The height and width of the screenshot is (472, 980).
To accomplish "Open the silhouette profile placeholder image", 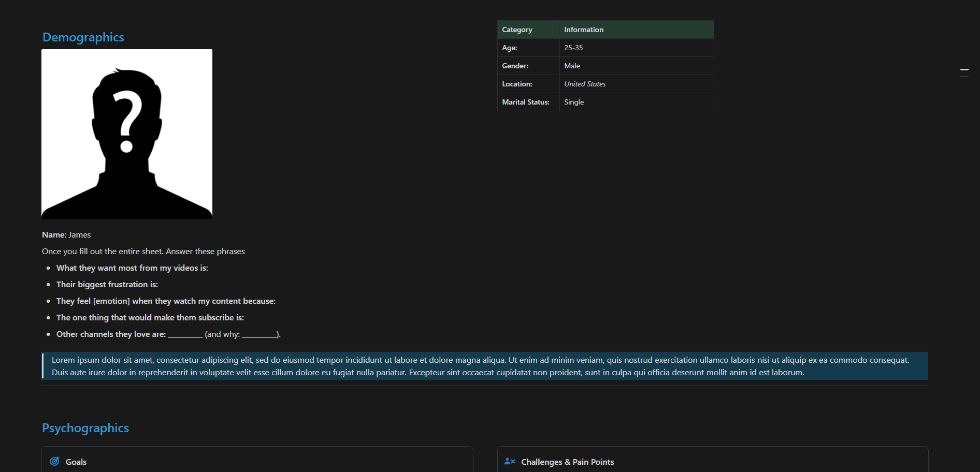I will [127, 134].
